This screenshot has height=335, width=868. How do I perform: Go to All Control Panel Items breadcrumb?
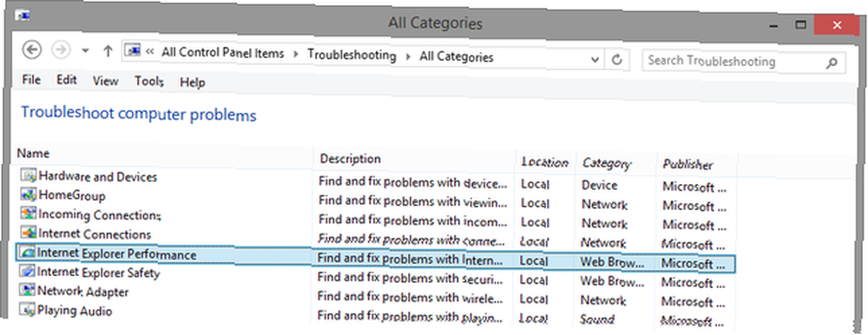[x=222, y=54]
